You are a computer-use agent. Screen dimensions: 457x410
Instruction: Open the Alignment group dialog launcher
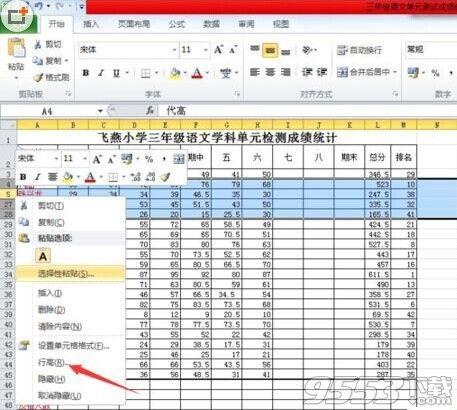click(395, 94)
